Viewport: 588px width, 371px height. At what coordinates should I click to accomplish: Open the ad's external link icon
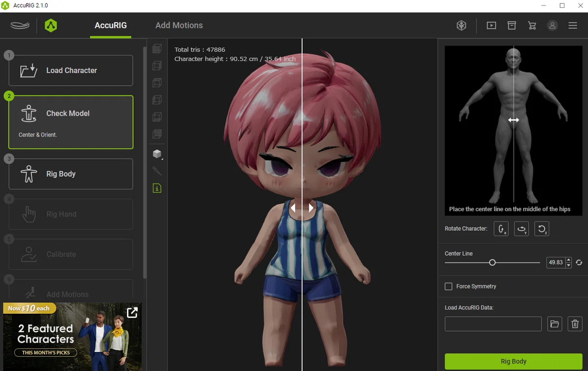point(132,312)
